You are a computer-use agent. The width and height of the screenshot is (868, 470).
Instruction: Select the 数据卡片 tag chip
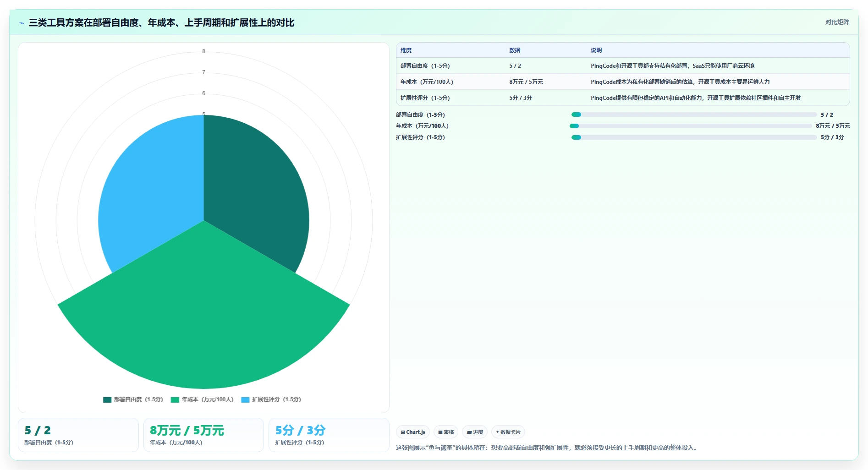pos(508,432)
